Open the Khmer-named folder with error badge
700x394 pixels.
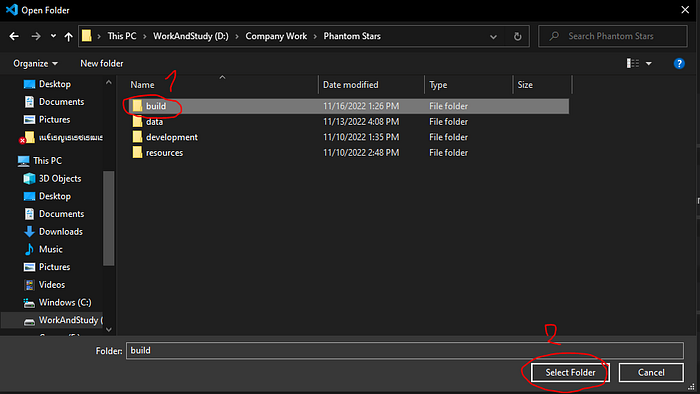tap(62, 137)
